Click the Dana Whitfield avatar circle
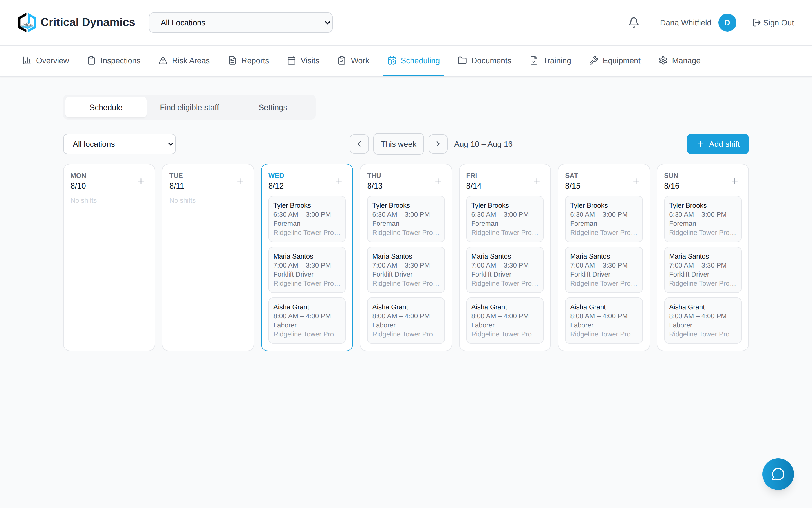The width and height of the screenshot is (812, 508). 727,23
